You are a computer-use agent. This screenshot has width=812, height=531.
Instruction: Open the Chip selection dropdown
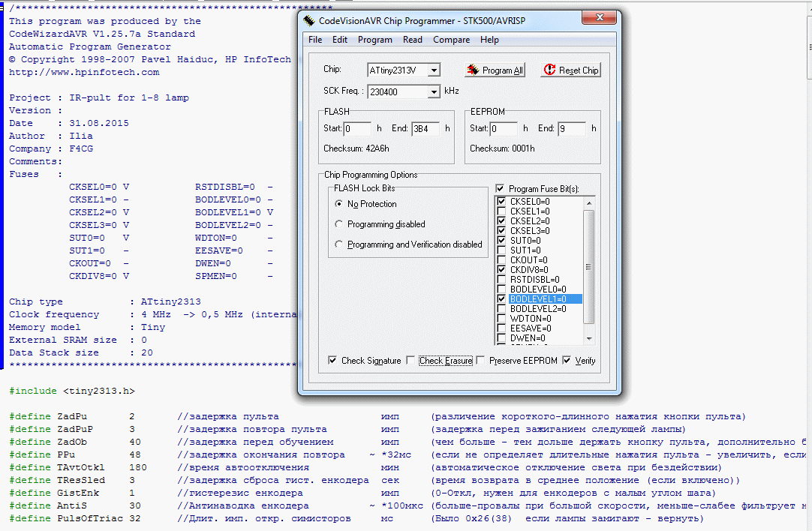coord(433,70)
